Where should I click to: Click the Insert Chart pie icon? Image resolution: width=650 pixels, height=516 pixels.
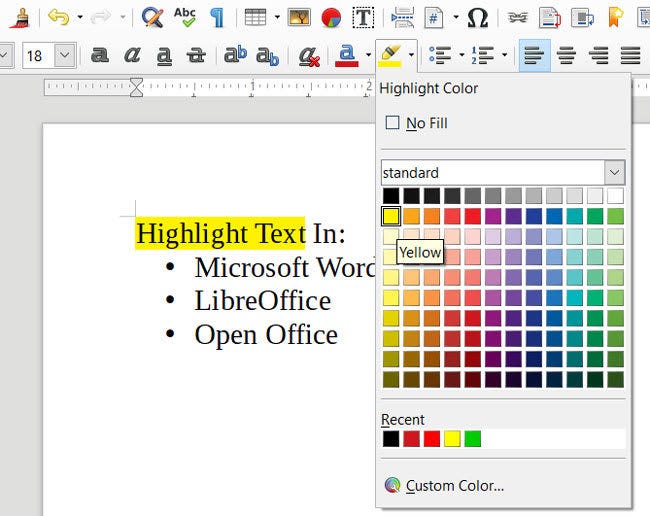pyautogui.click(x=331, y=17)
